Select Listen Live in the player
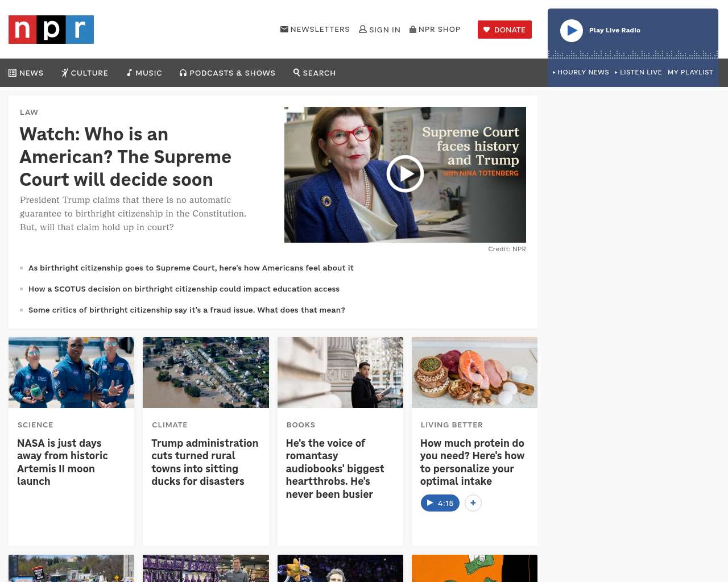Screen dimensions: 728x582 [638, 72]
